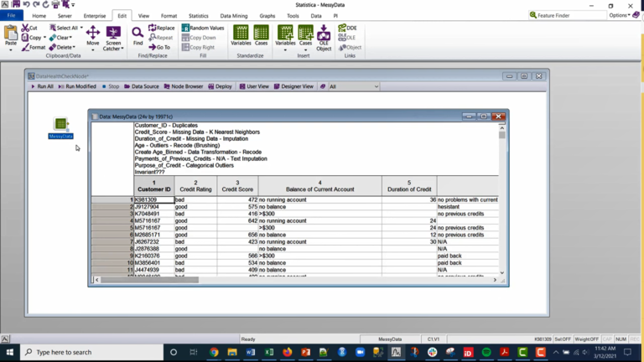
Task: Switch to Designer View
Action: 293,86
